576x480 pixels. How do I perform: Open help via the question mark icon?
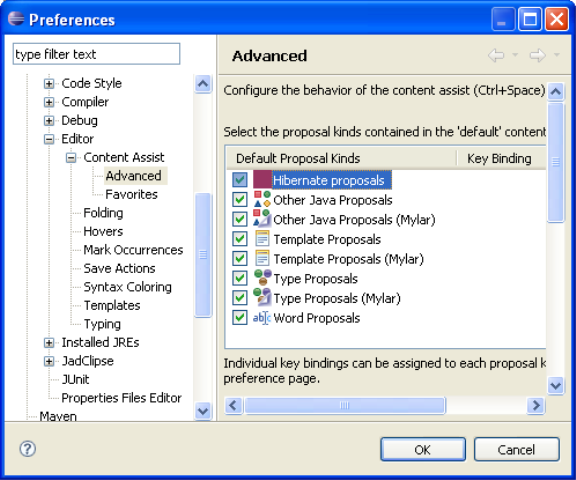tap(28, 449)
